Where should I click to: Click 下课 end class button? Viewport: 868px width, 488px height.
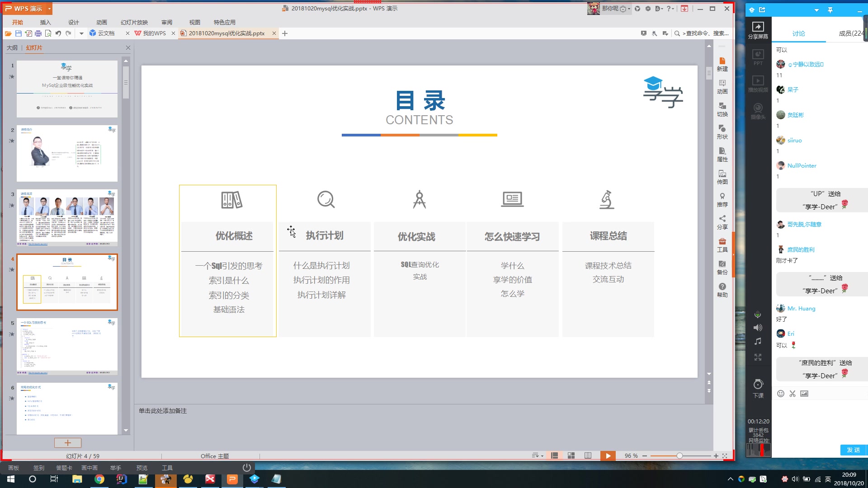click(758, 389)
